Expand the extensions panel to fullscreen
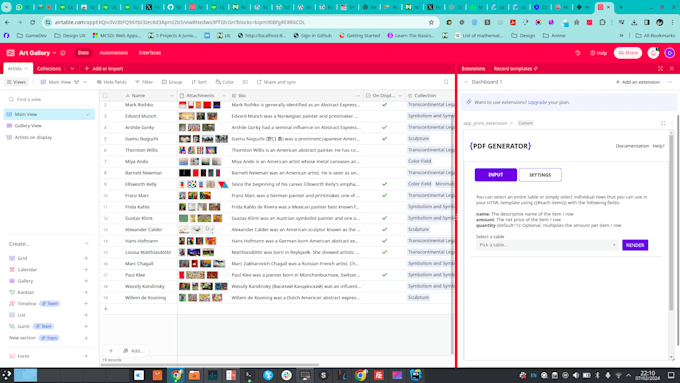This screenshot has width=680, height=383. pos(660,69)
